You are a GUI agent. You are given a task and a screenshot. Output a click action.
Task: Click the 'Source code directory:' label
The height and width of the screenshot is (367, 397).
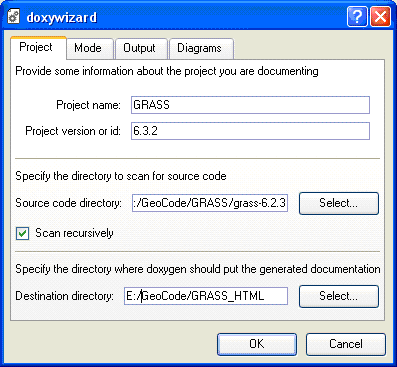click(x=68, y=203)
